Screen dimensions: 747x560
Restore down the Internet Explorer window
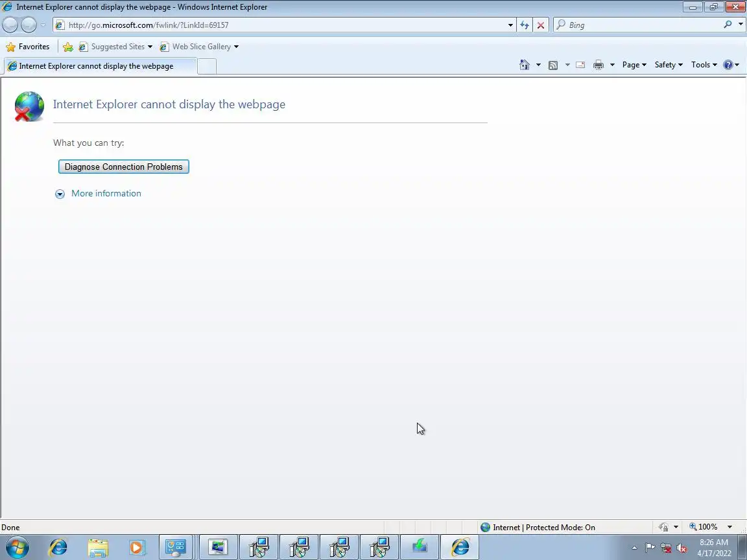pos(713,6)
